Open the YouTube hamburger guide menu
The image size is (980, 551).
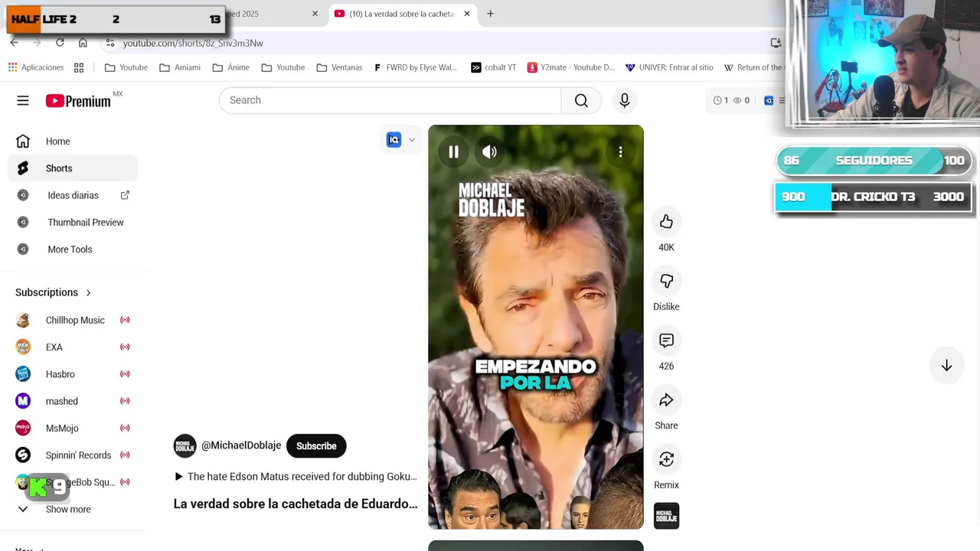click(23, 100)
